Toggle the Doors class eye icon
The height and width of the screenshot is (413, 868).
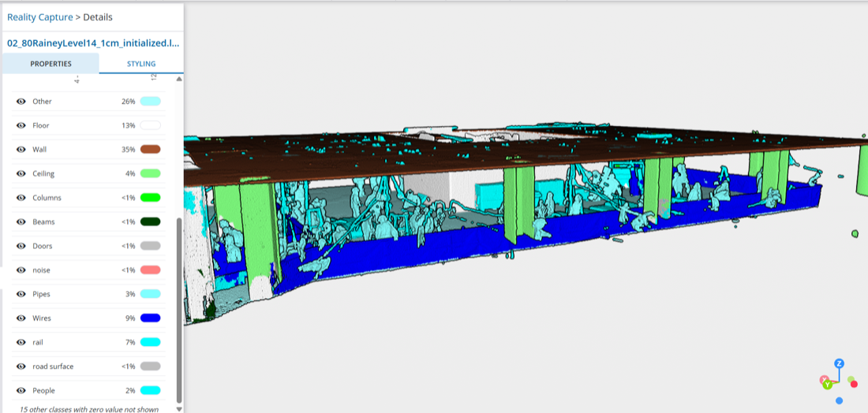tap(21, 246)
